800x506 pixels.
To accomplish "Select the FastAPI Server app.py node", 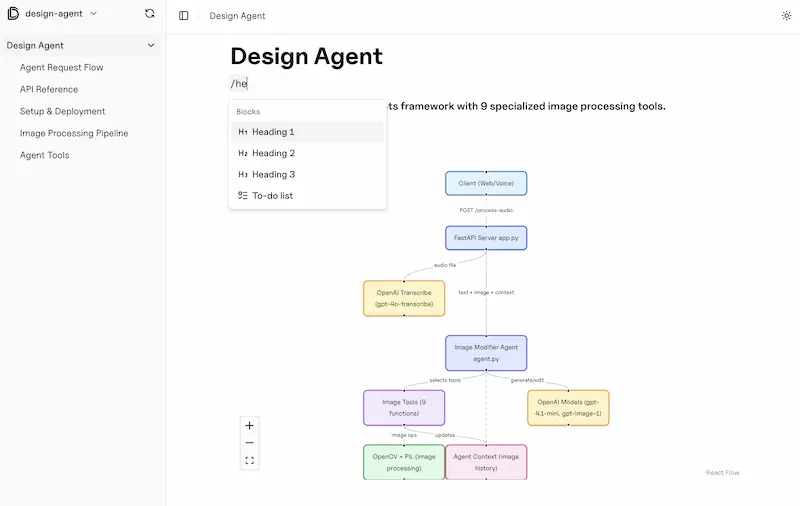I will pyautogui.click(x=486, y=238).
